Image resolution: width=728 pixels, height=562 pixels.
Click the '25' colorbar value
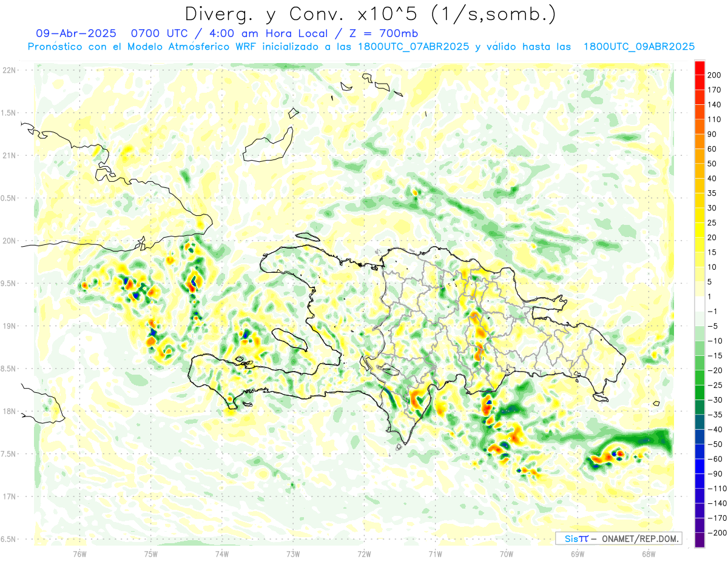[712, 222]
